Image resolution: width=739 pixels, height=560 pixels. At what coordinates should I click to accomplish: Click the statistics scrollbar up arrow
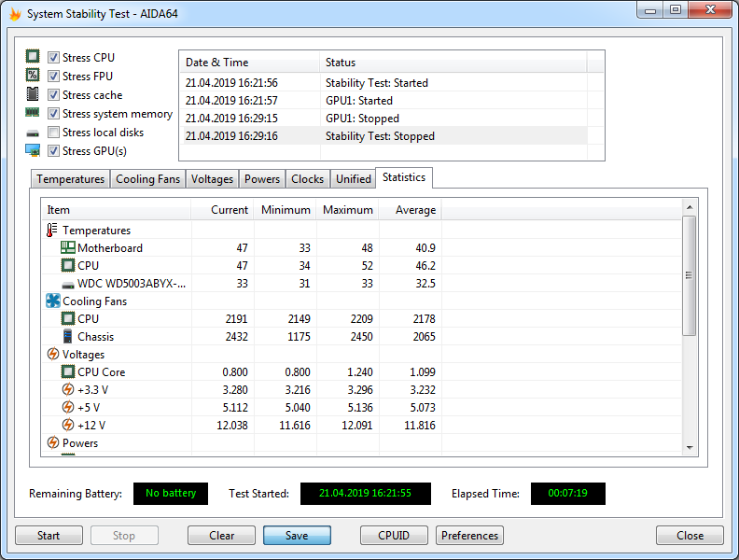point(690,207)
